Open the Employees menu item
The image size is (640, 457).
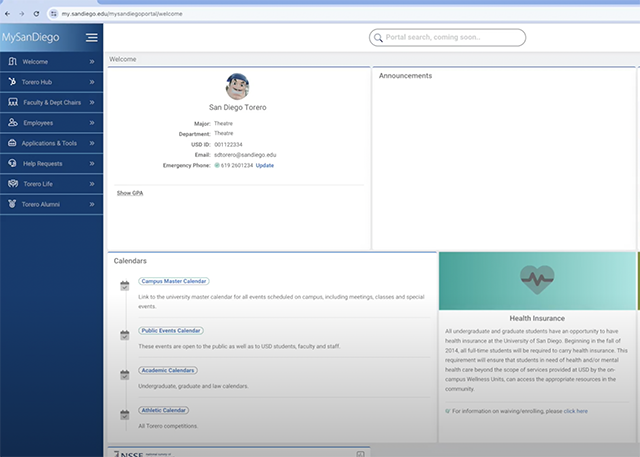coord(51,123)
